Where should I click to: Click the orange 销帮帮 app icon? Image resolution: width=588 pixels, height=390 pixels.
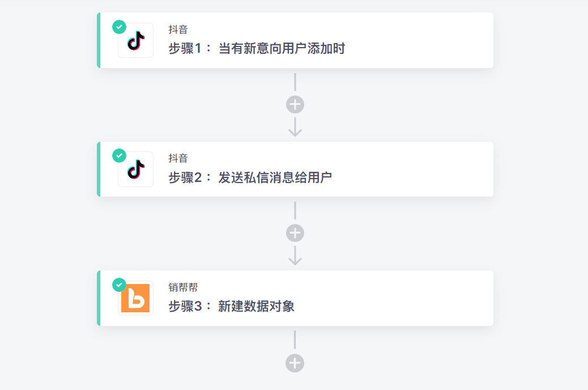click(135, 299)
